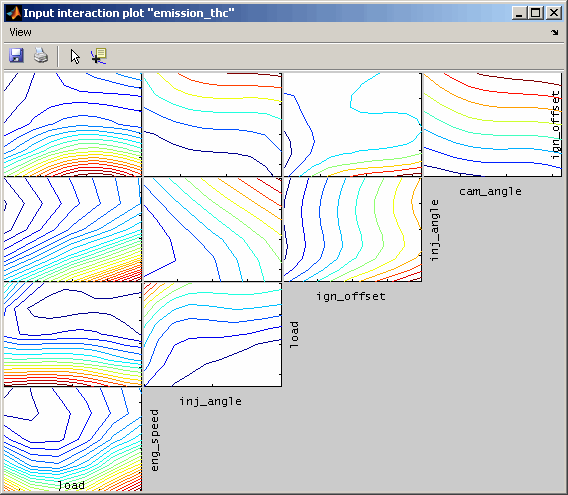Click the inj_angle vs load contour plot

tap(213, 334)
